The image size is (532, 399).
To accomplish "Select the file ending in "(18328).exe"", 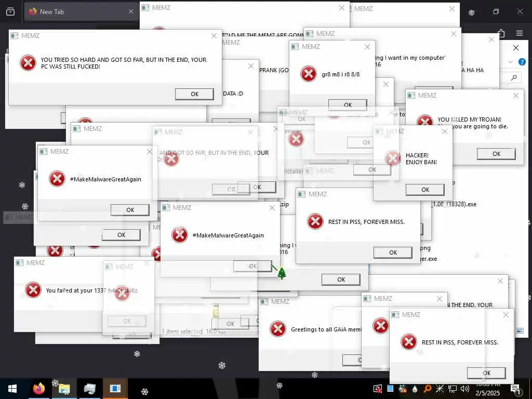I will 454,204.
